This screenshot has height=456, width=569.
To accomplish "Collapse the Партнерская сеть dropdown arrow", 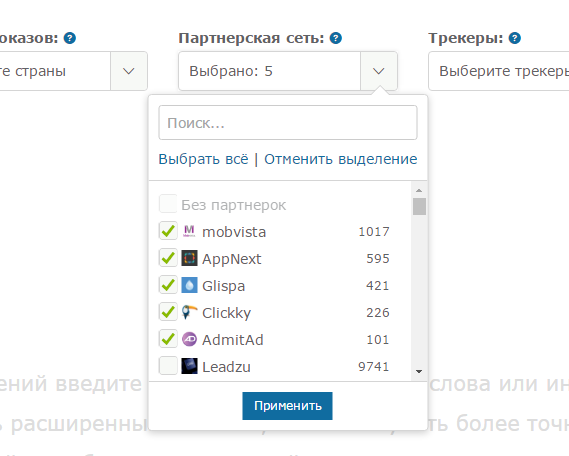I will [378, 71].
